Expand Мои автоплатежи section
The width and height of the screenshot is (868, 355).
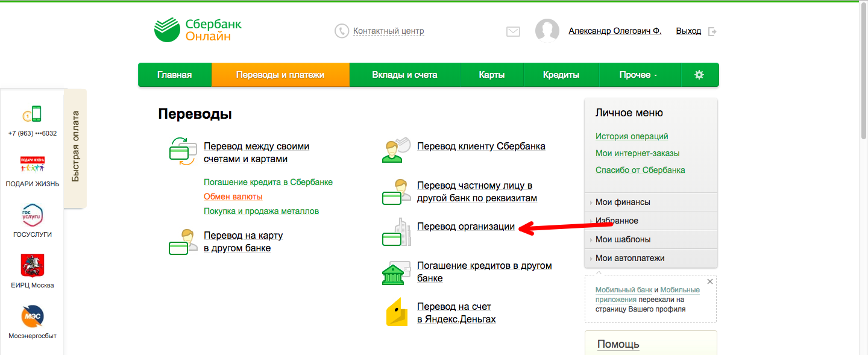point(651,259)
